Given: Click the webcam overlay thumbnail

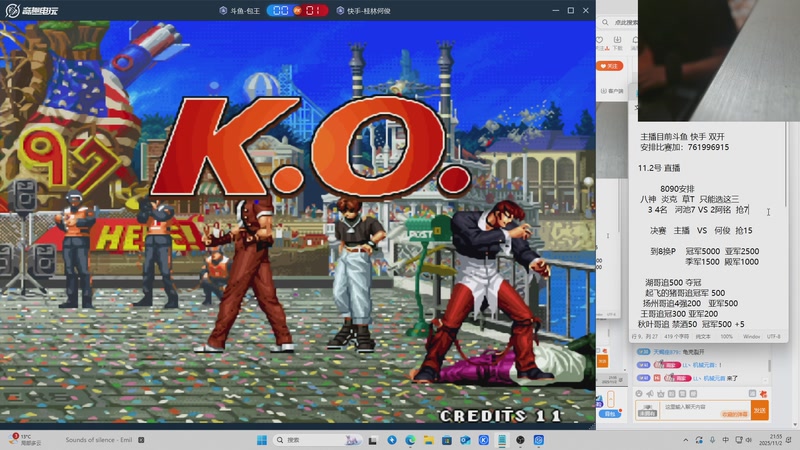Looking at the screenshot, I should [x=718, y=60].
